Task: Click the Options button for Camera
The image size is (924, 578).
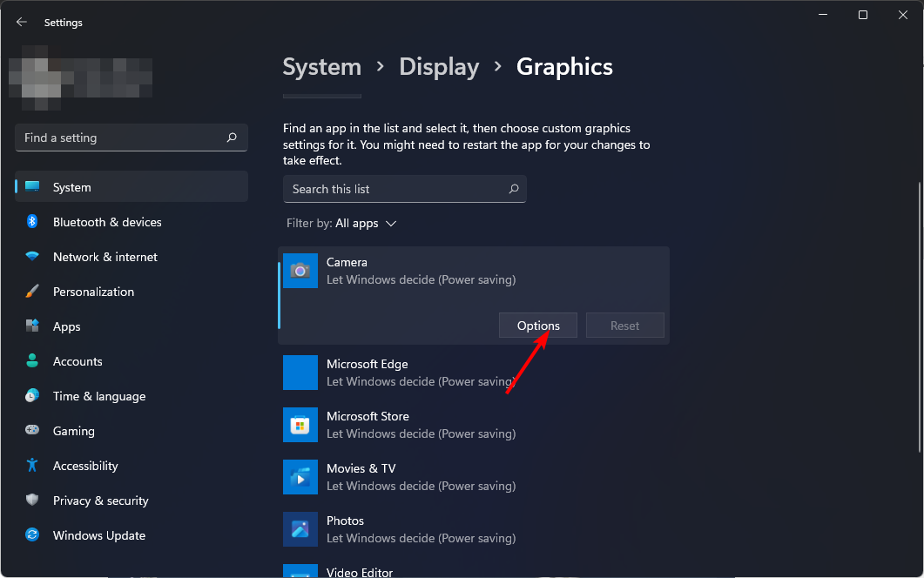Action: [x=538, y=326]
